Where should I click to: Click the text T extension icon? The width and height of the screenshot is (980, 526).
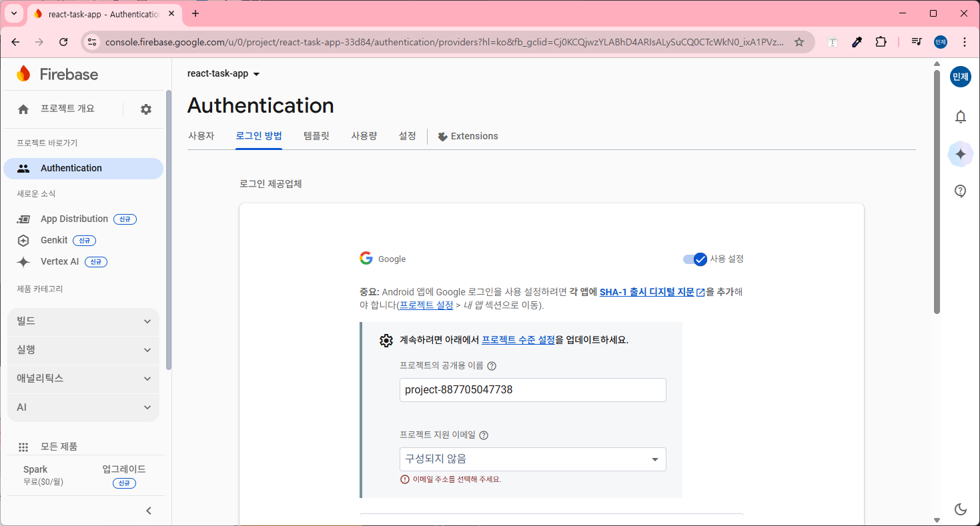click(833, 42)
